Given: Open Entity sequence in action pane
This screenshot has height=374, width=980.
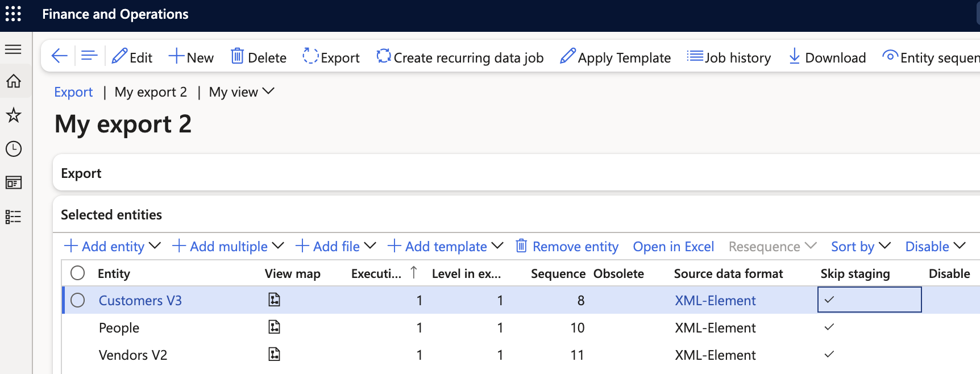Looking at the screenshot, I should pos(931,57).
